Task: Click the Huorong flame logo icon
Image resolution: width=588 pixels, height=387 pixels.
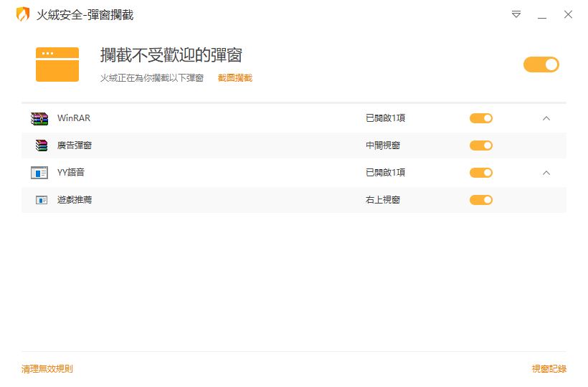Action: coord(23,14)
